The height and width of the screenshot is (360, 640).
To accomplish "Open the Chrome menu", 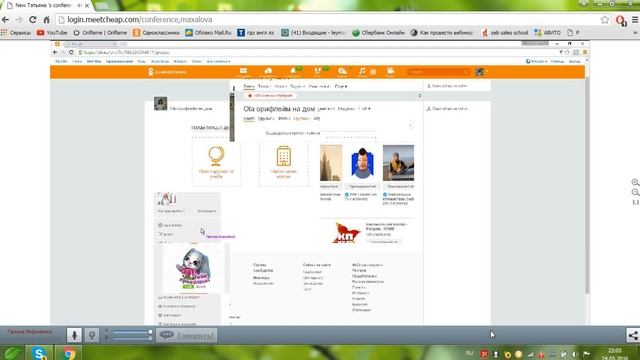I will pyautogui.click(x=635, y=20).
